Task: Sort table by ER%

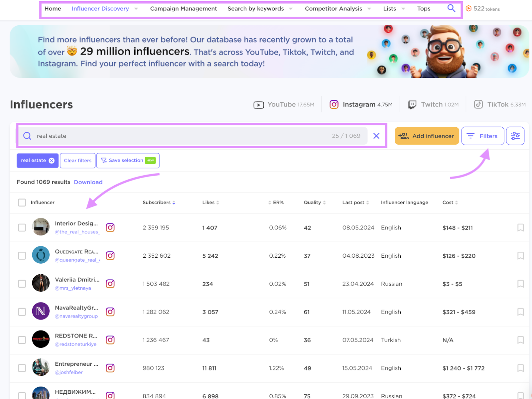Action: click(276, 202)
